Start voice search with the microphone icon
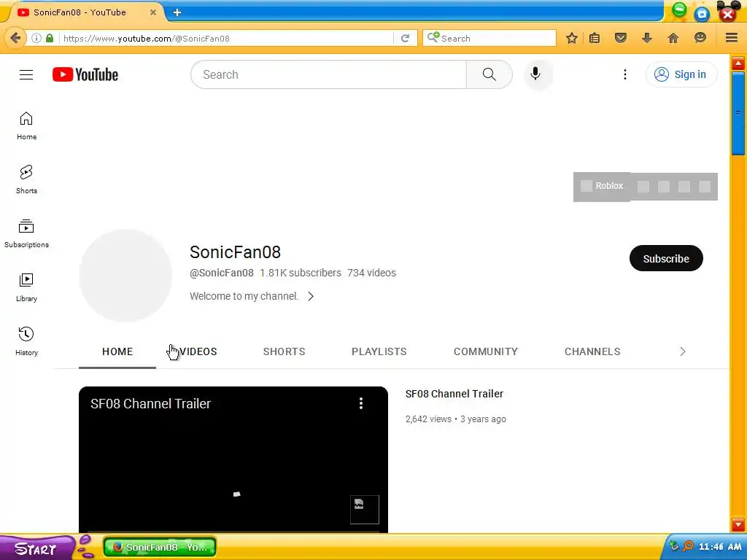 (535, 74)
